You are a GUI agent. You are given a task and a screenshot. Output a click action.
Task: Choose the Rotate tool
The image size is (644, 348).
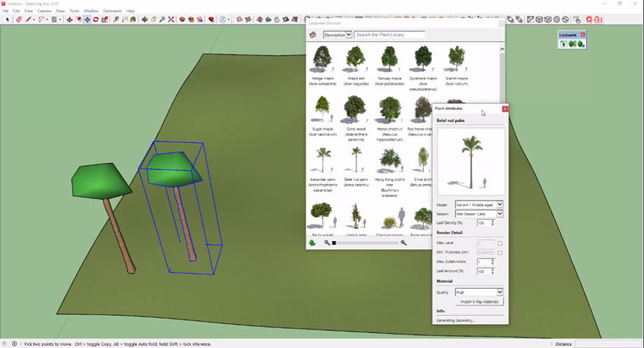point(96,19)
